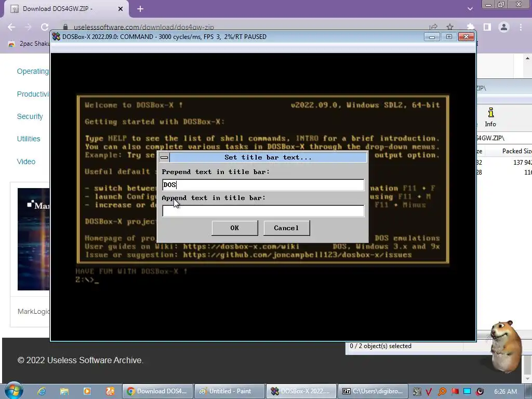Switch to 7-Zip C:\Users\digibro taskbar button
Screen dimensions: 532x399
point(373,391)
